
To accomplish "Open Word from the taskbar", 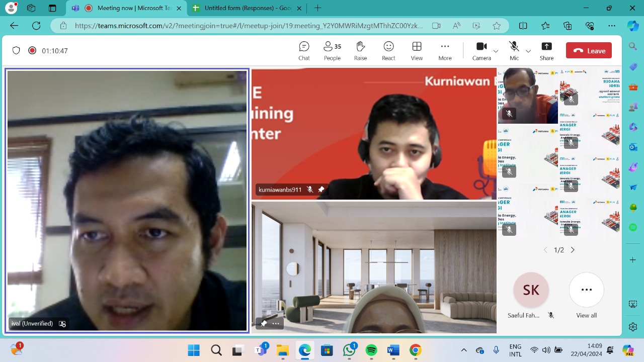I will click(x=393, y=350).
